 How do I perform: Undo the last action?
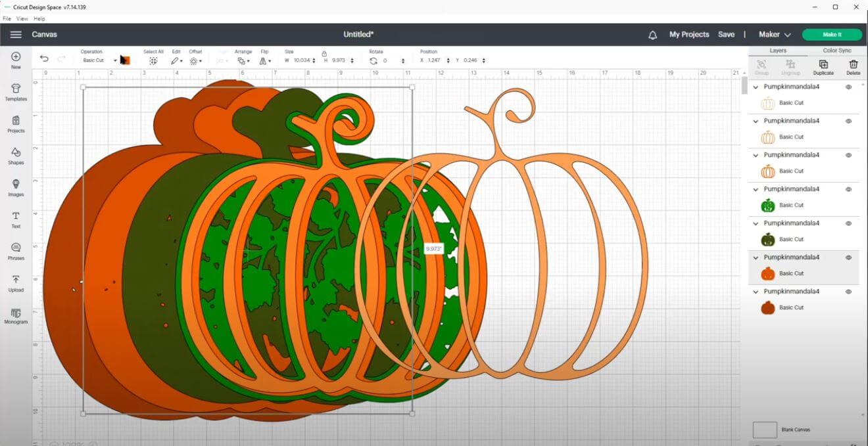point(44,58)
